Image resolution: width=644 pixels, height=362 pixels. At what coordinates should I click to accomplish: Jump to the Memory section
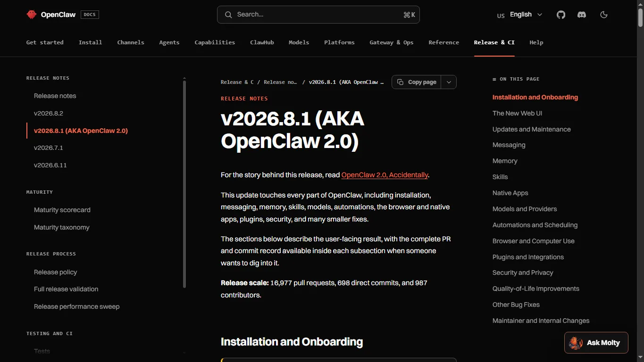point(505,161)
